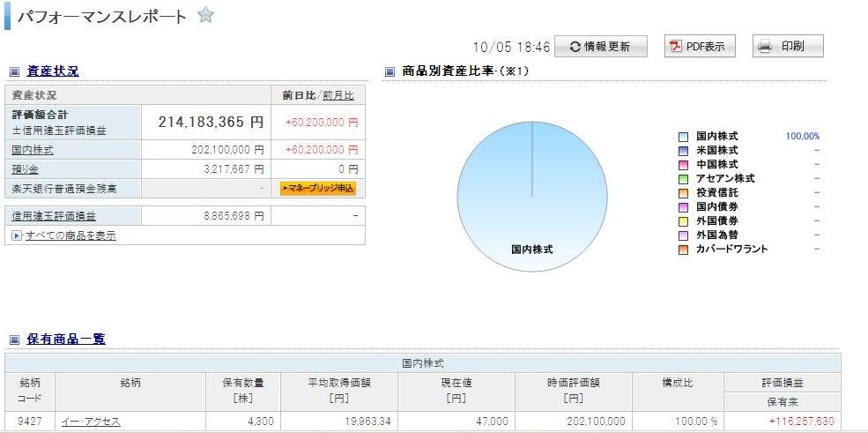The height and width of the screenshot is (433, 868).
Task: Open the イー・アクセス stock link
Action: tap(91, 422)
